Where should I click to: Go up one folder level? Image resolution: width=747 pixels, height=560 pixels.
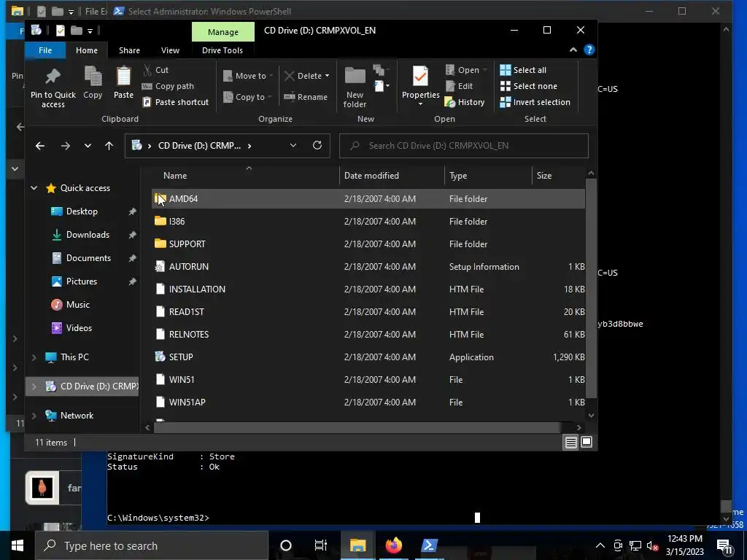click(109, 146)
